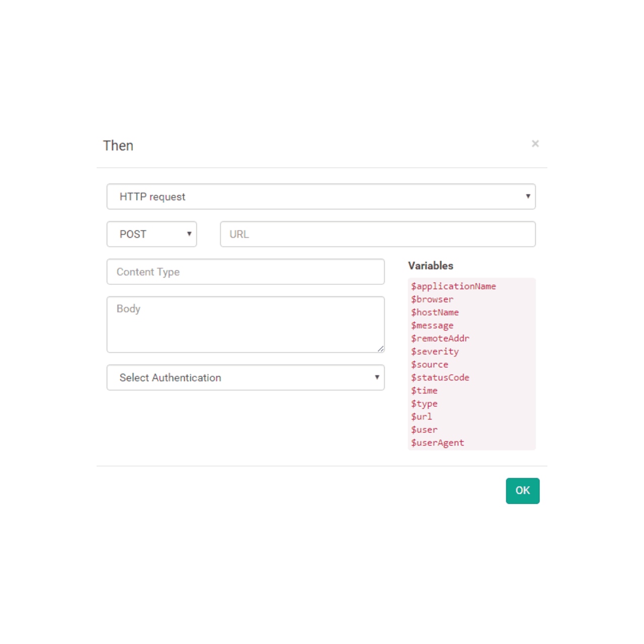Click the dropdown arrow on HTTP request
The width and height of the screenshot is (644, 644).
point(527,196)
